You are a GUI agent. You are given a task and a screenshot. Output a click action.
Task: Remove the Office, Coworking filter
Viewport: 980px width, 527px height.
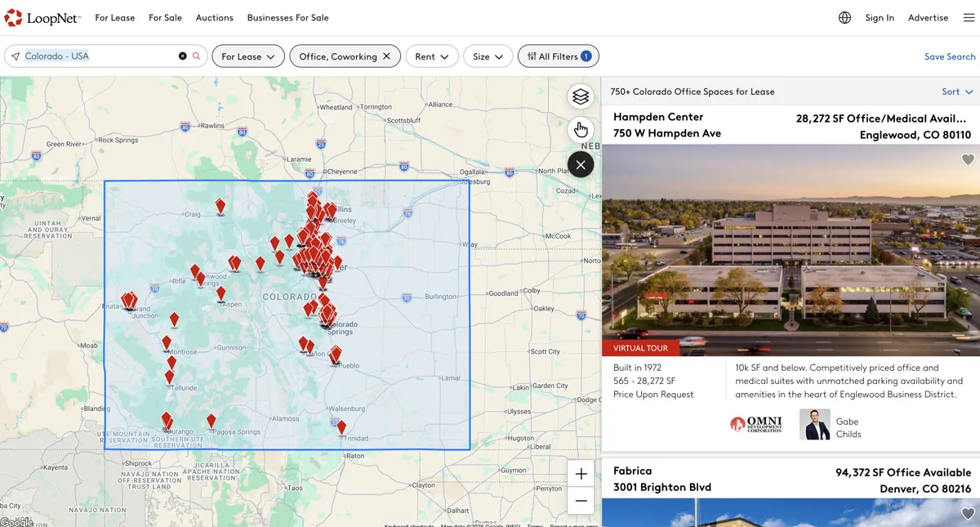pos(386,56)
